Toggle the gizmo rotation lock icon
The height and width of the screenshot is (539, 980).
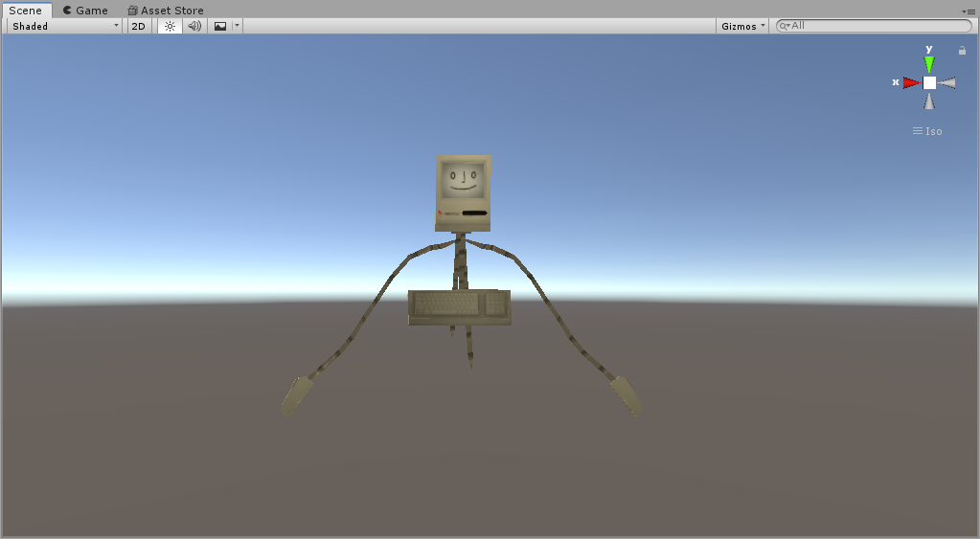pos(962,51)
